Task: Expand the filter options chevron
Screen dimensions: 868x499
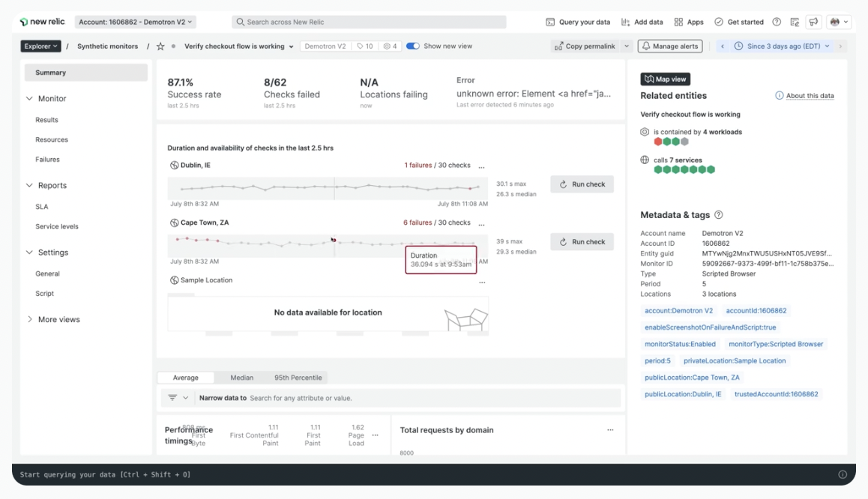Action: 185,398
